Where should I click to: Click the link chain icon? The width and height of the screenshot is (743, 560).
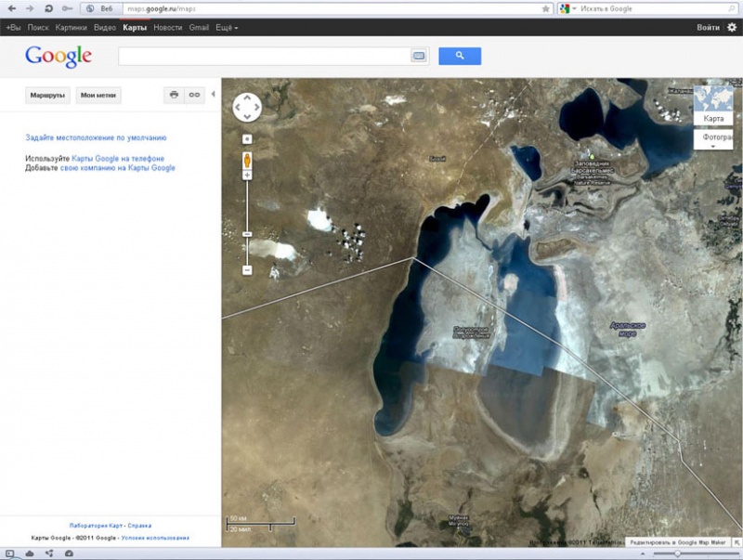(x=194, y=95)
